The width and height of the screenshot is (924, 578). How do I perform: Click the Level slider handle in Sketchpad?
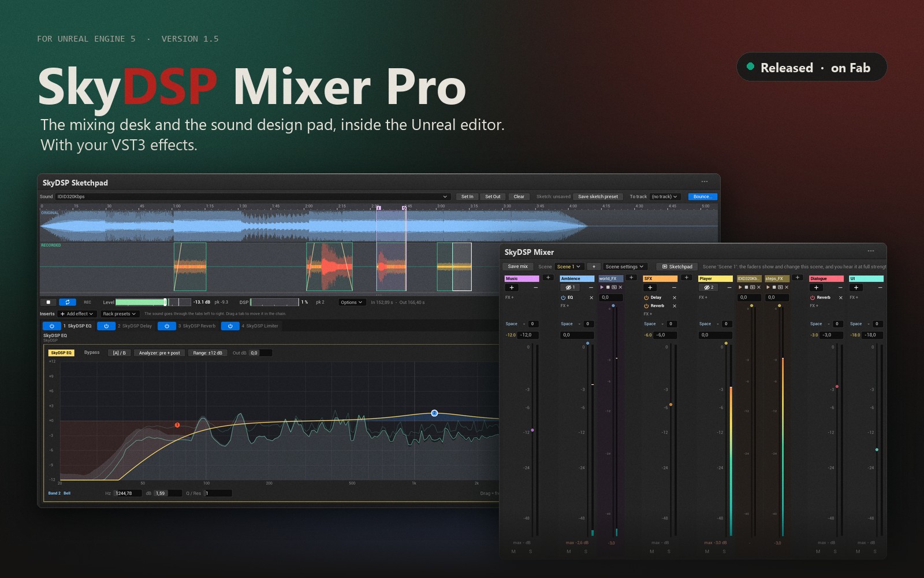165,302
